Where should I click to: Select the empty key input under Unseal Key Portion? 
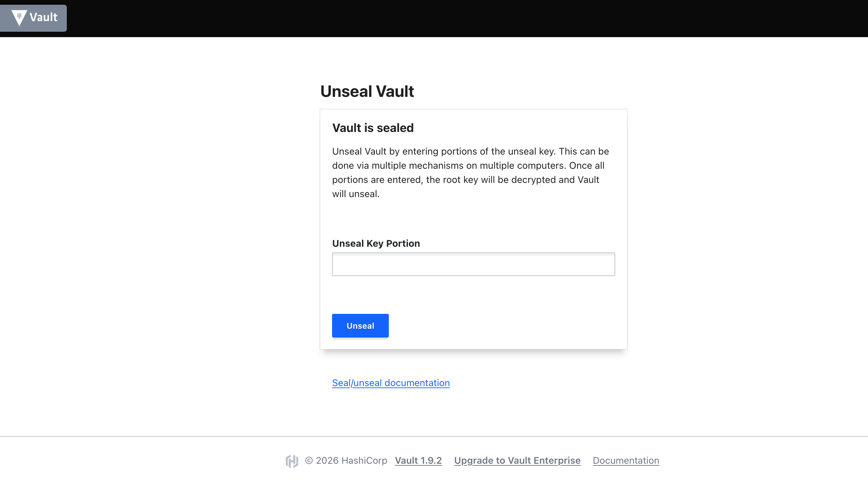click(473, 264)
